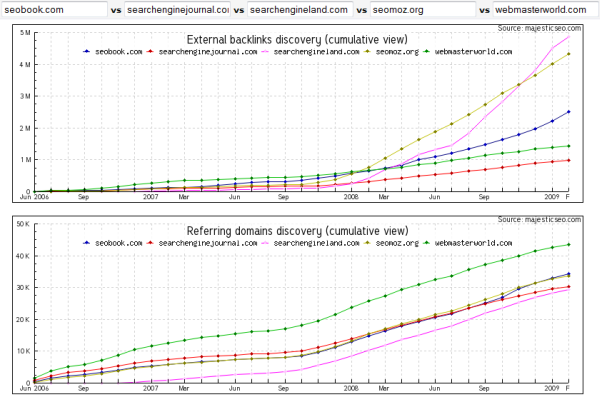Click searchenginejournal.com legend entry in referring domains chart

tap(202, 243)
